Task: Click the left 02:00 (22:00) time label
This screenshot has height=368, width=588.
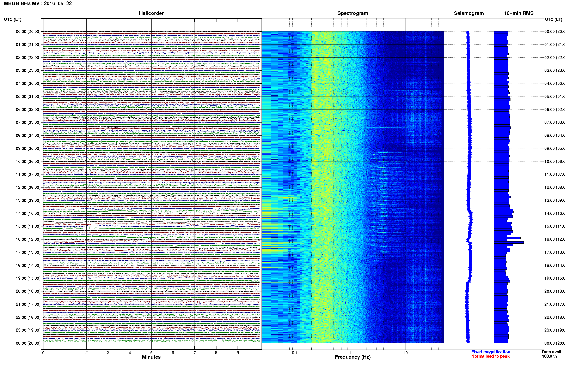Action: click(28, 58)
